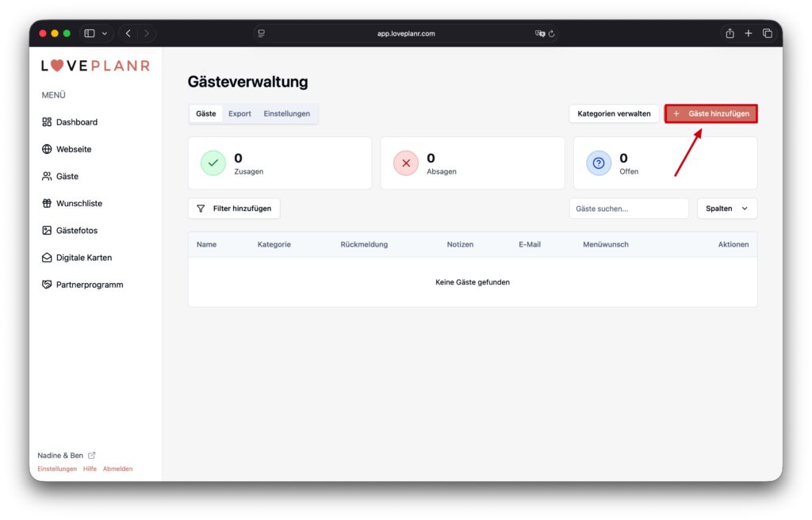
Task: Click Kategorien verwalten button
Action: pos(614,113)
